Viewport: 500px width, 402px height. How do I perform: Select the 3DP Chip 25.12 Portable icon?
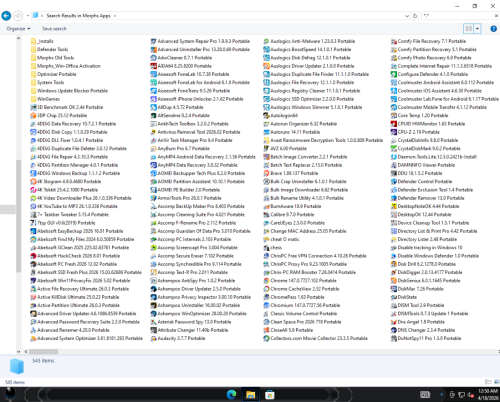[x=33, y=115]
